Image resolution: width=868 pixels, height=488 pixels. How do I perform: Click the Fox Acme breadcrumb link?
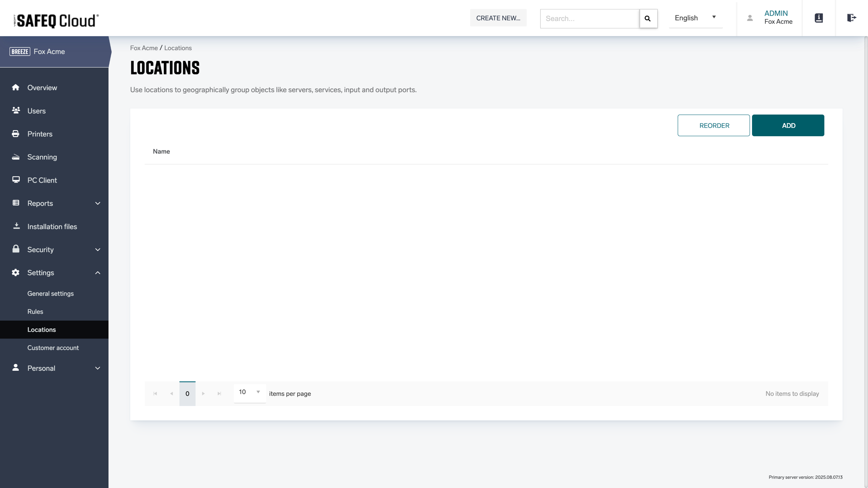144,48
